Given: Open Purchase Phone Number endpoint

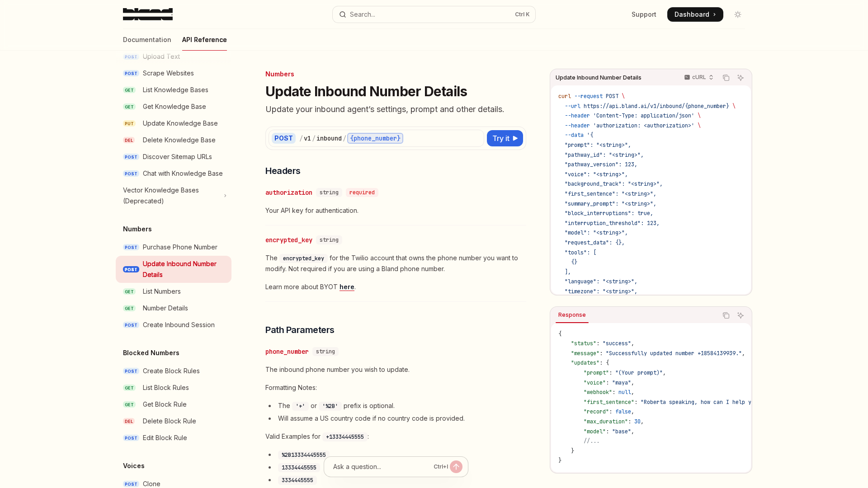Looking at the screenshot, I should [180, 247].
